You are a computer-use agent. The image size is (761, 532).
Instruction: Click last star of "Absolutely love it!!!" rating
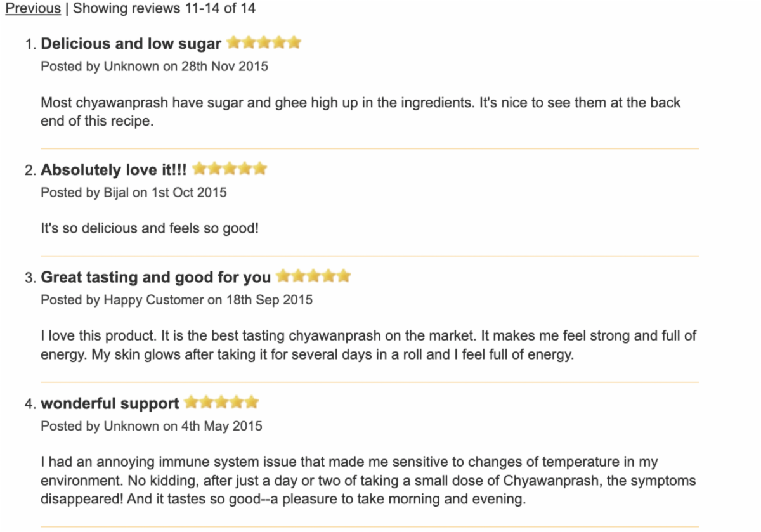[x=259, y=169]
